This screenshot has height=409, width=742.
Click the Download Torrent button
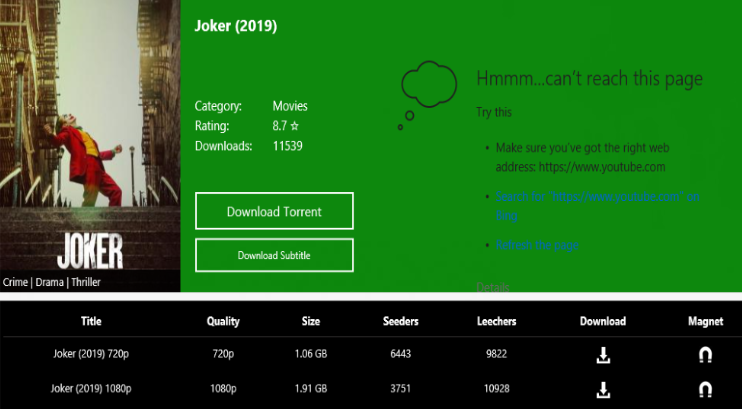pos(274,211)
